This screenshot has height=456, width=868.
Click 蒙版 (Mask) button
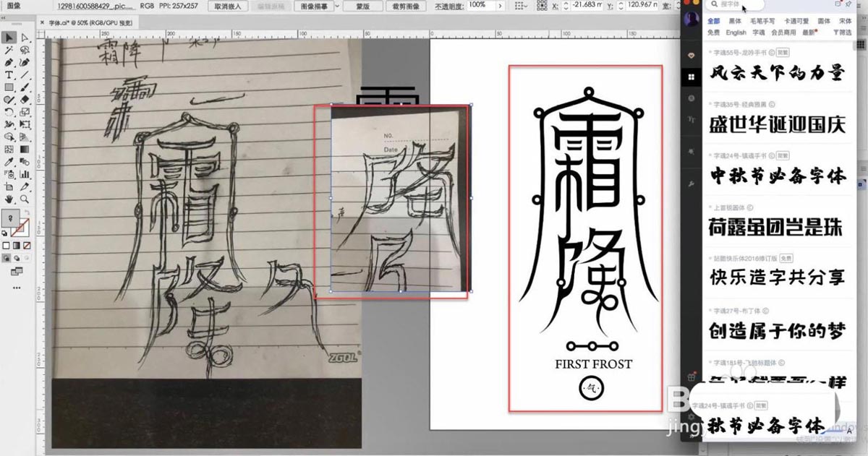tap(362, 5)
